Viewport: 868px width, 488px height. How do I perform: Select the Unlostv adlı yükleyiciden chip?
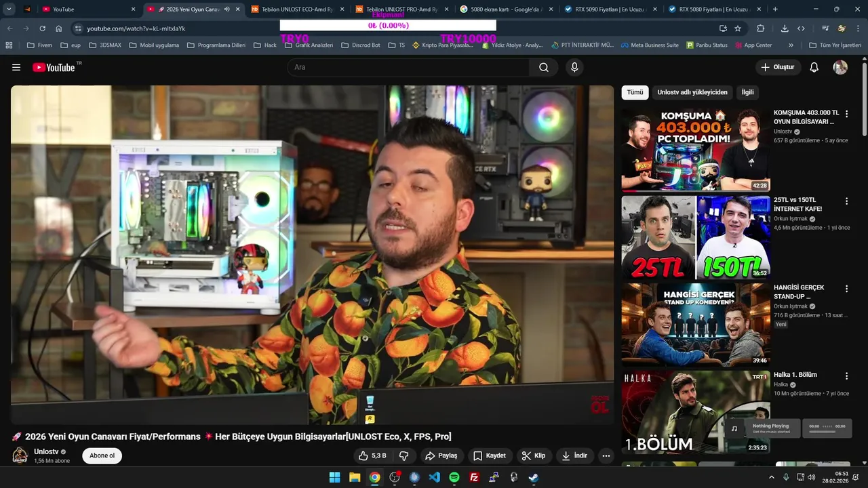(x=692, y=92)
